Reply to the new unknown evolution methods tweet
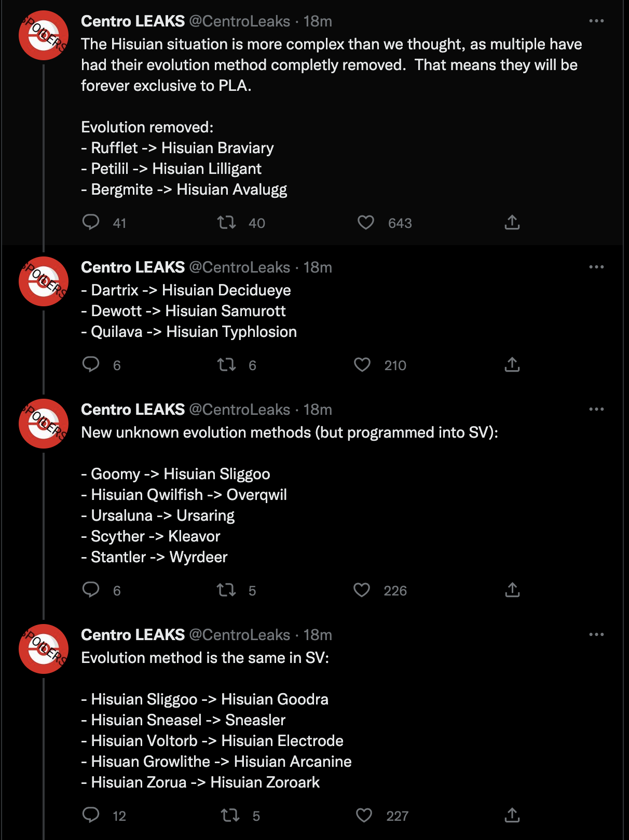This screenshot has height=840, width=629. (91, 590)
